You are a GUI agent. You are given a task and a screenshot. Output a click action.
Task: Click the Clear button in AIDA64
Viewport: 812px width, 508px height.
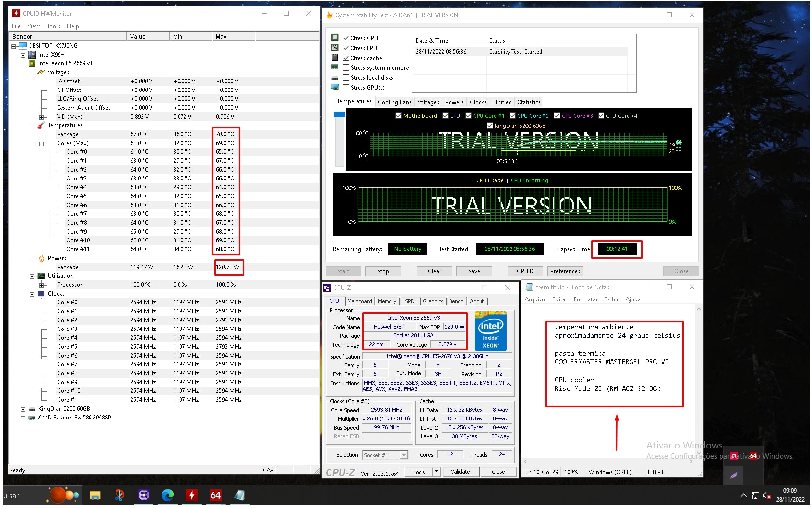click(x=434, y=271)
